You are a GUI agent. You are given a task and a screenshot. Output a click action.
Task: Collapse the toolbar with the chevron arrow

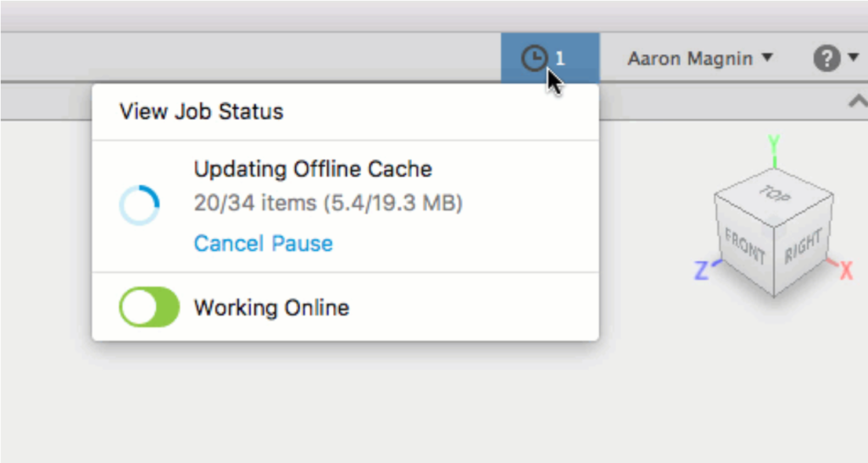pyautogui.click(x=856, y=102)
